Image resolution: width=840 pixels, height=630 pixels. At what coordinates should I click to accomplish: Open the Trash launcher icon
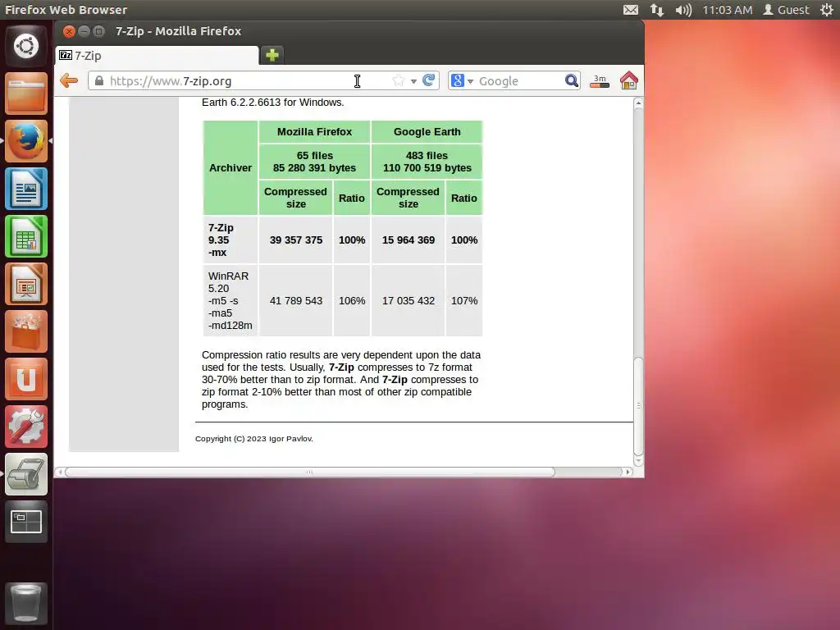(26, 603)
